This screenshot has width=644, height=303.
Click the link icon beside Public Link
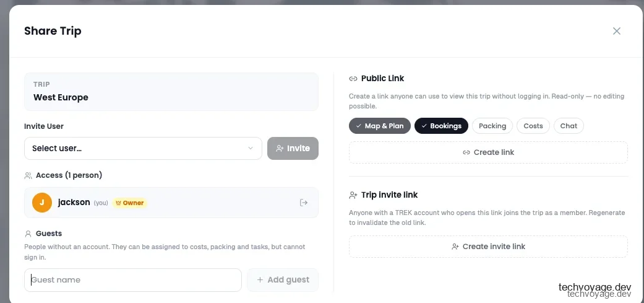[353, 79]
